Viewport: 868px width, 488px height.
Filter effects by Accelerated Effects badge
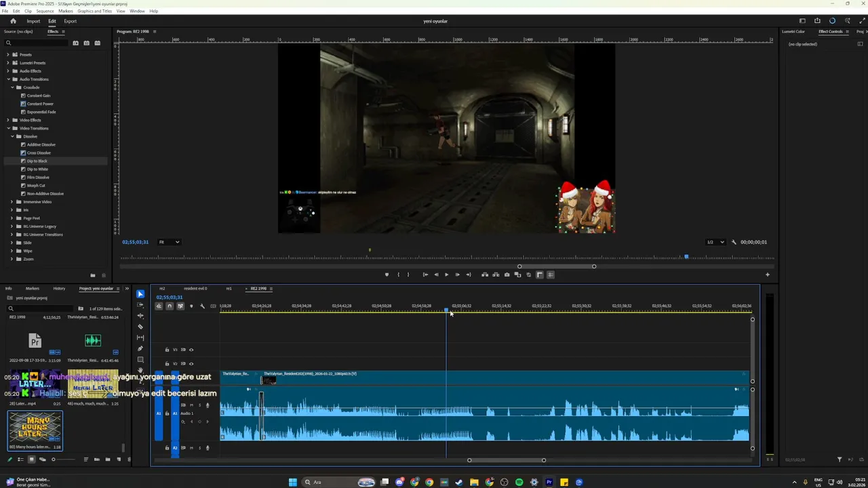coord(75,43)
